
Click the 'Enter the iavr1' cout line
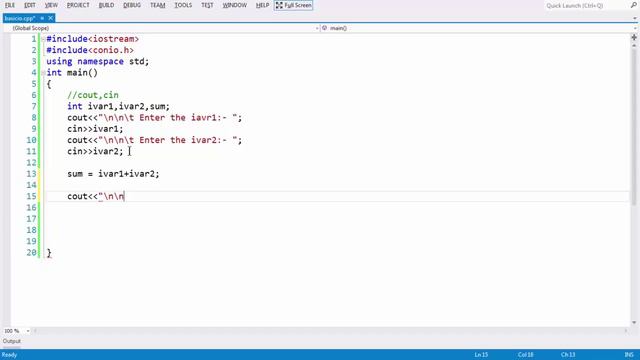155,118
